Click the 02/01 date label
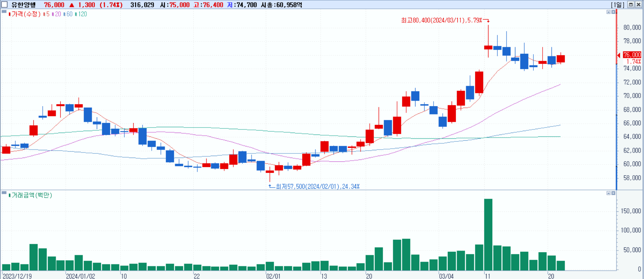 coord(273,276)
